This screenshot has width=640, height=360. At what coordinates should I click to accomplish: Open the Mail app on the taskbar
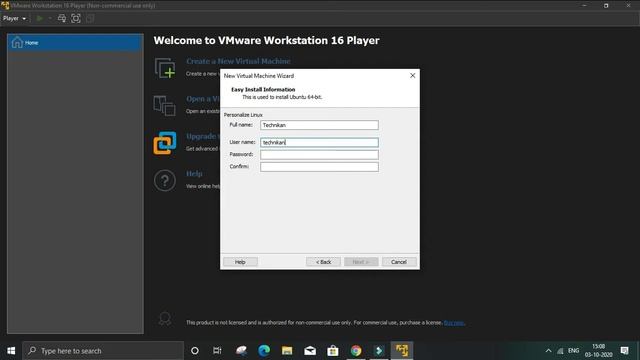310,351
